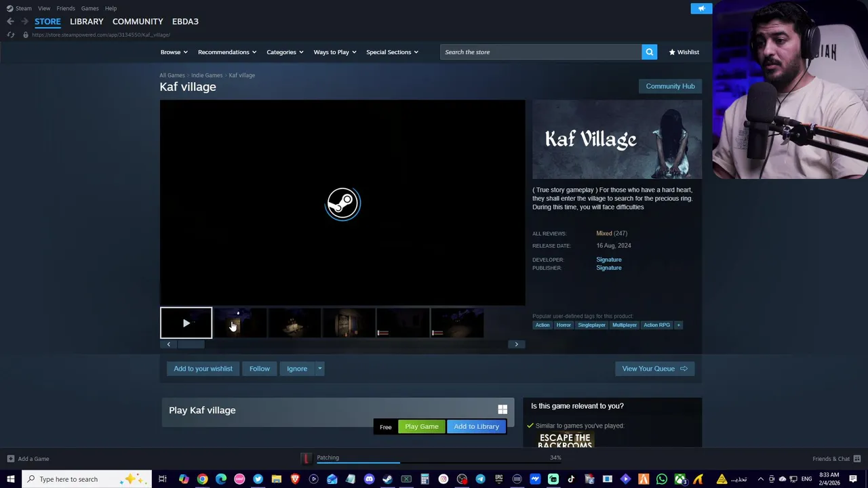This screenshot has height=488, width=868.
Task: Click the Windows taskbar search box
Action: coord(87,479)
